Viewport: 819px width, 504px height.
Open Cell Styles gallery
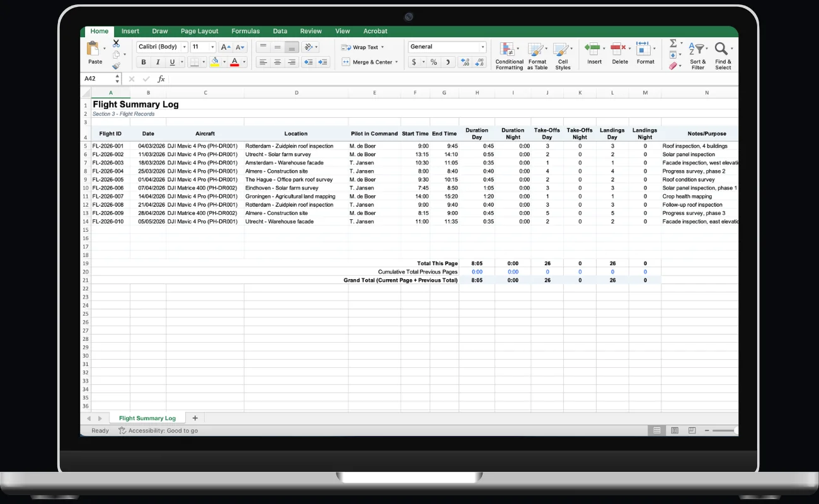coord(563,55)
